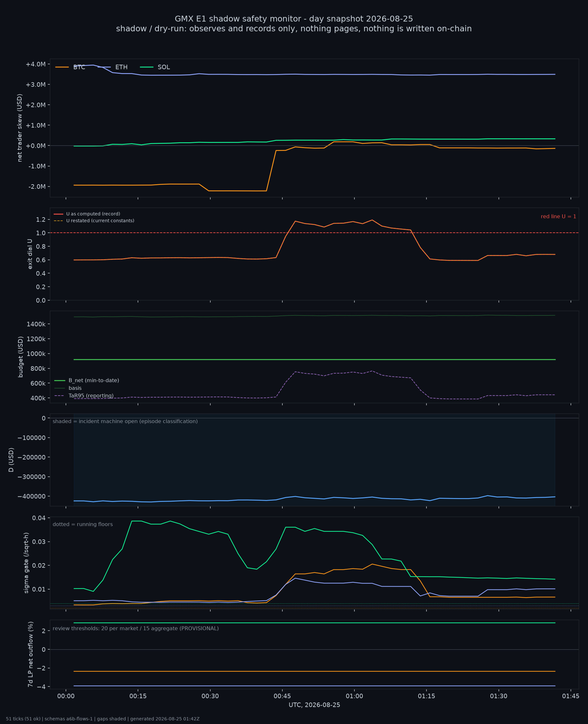The image size is (588, 724).
Task: Click the −100000 tick on D axis
Action: tap(32, 438)
